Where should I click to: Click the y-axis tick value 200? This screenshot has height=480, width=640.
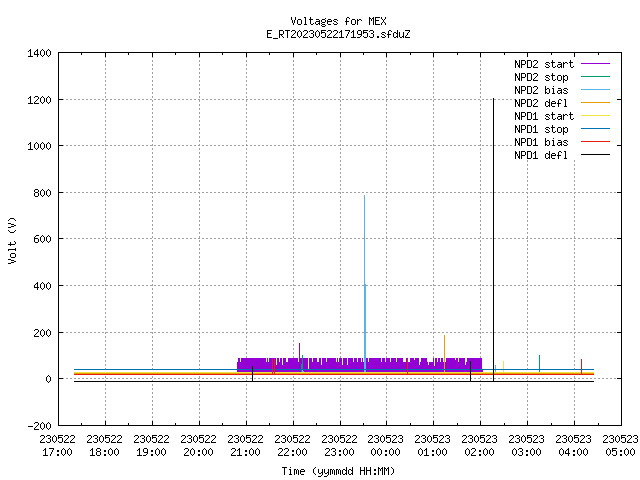coord(42,333)
